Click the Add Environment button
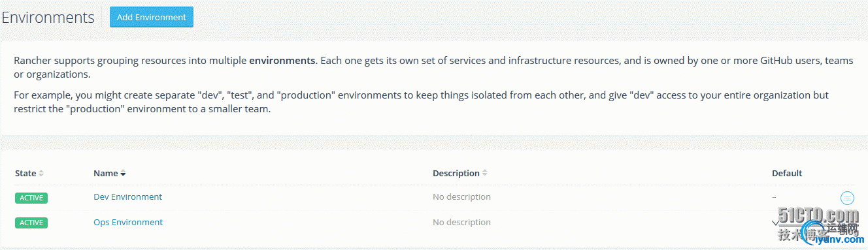Image resolution: width=868 pixels, height=250 pixels. pyautogui.click(x=152, y=17)
